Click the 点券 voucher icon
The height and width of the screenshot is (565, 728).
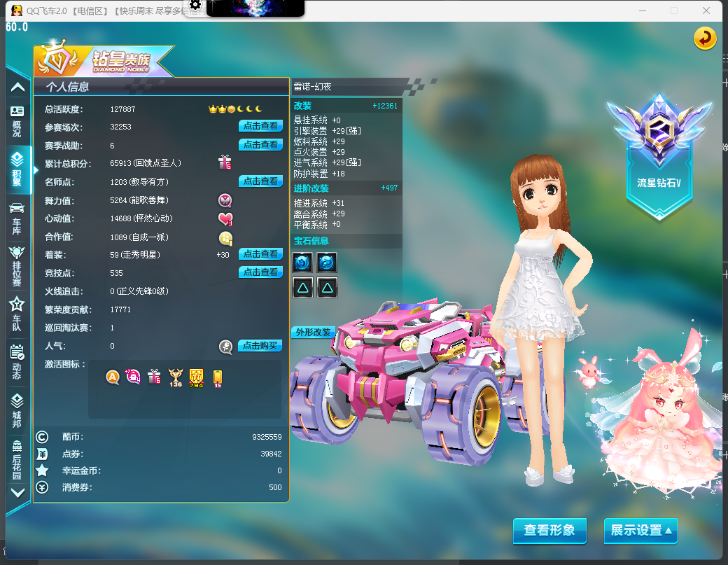tap(42, 454)
